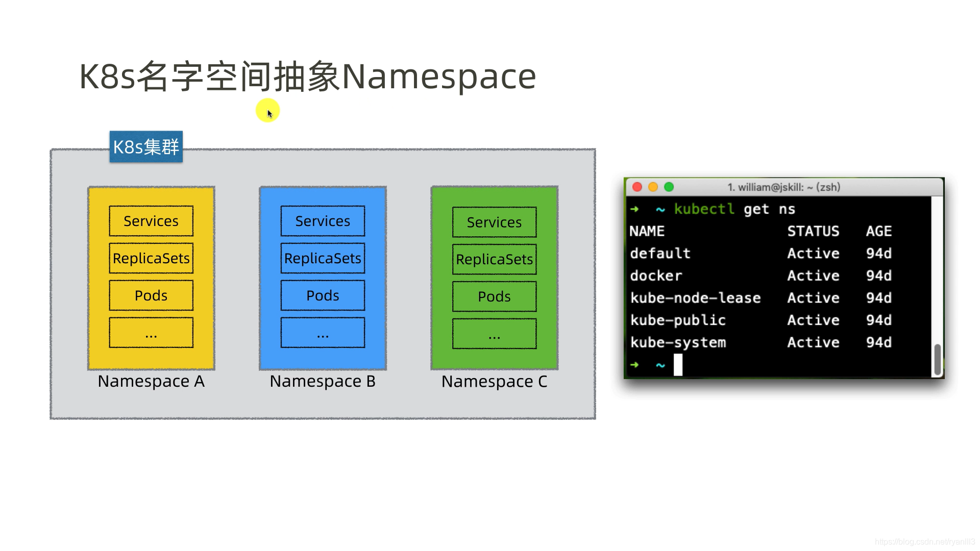Viewport: 980px width, 551px height.
Task: Click the green arrow prompt on first terminal line
Action: (634, 209)
